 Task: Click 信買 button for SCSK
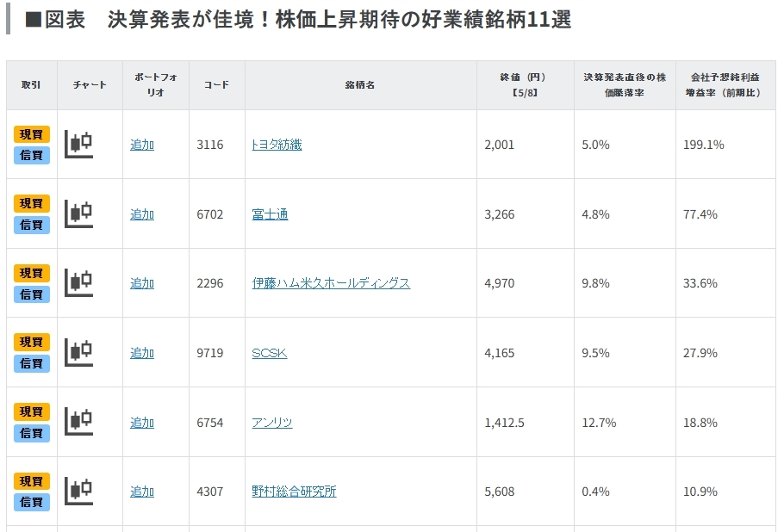pos(32,363)
